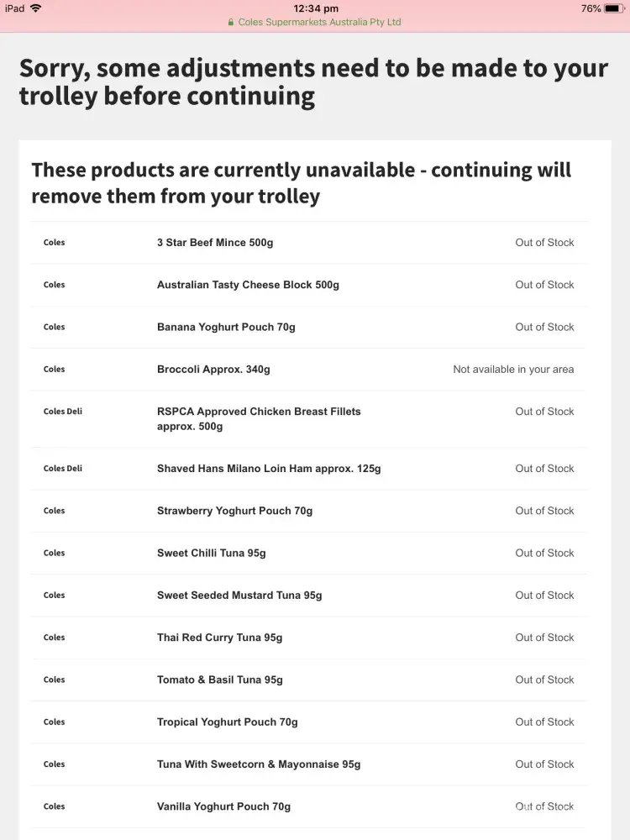Tap the clock showing 12:34 pm
This screenshot has width=630, height=840.
pyautogui.click(x=316, y=8)
